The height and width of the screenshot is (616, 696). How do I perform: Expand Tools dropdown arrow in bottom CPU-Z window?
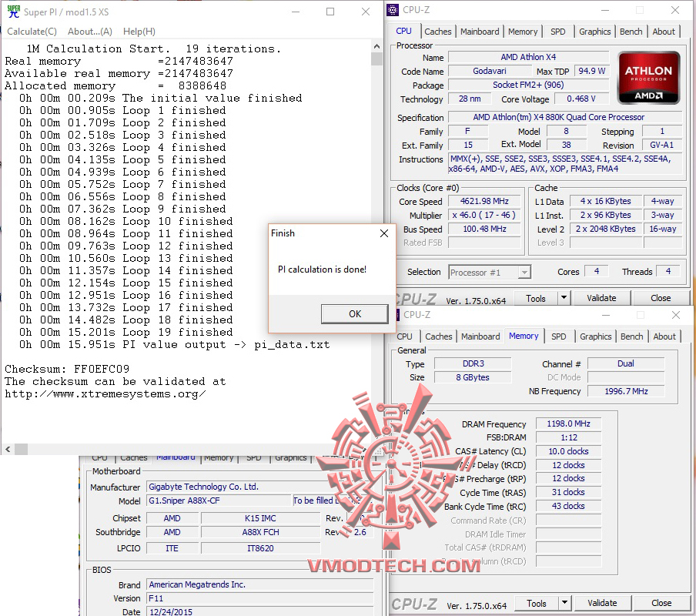pyautogui.click(x=564, y=604)
